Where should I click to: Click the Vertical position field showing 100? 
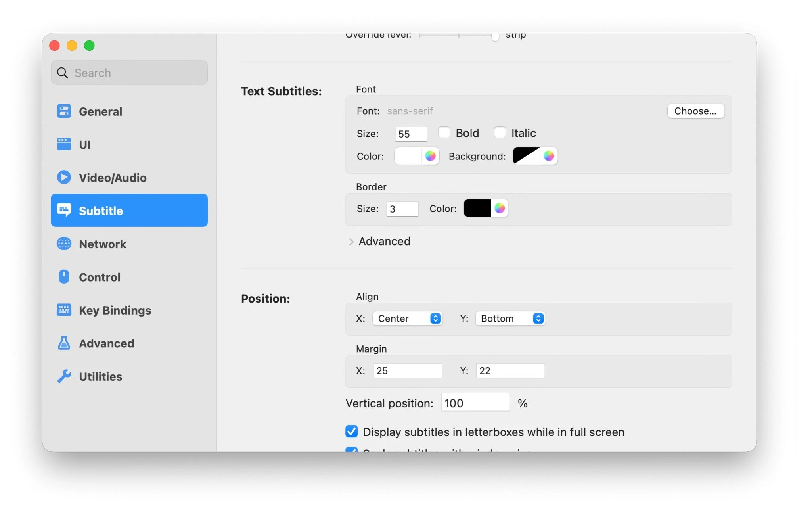(x=475, y=403)
